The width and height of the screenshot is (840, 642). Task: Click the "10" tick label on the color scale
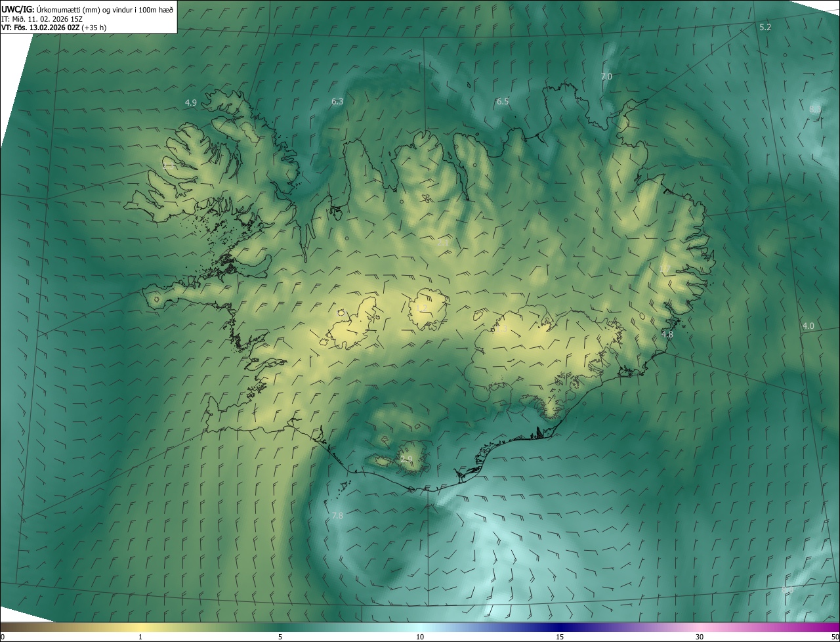[x=420, y=637]
